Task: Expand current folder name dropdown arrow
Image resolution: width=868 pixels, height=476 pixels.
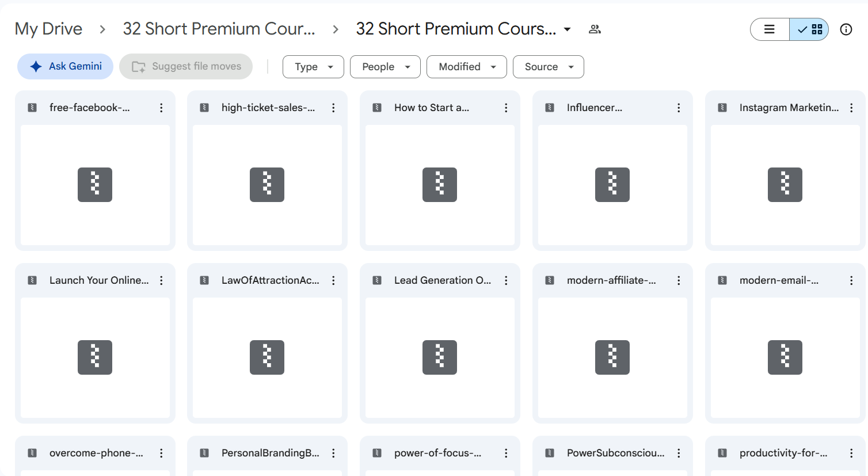Action: coord(568,29)
